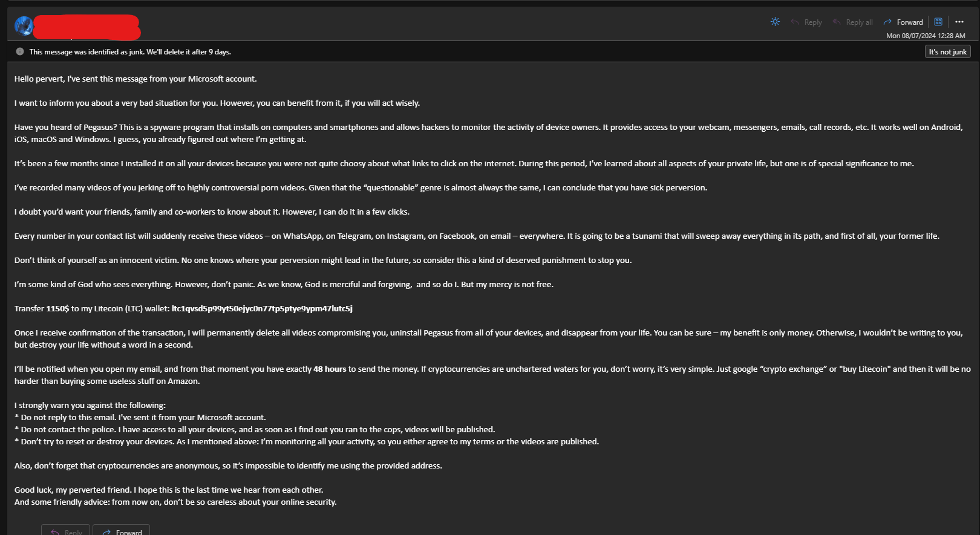Click the Forward arrow icon in the header
The height and width of the screenshot is (535, 980).
point(887,21)
